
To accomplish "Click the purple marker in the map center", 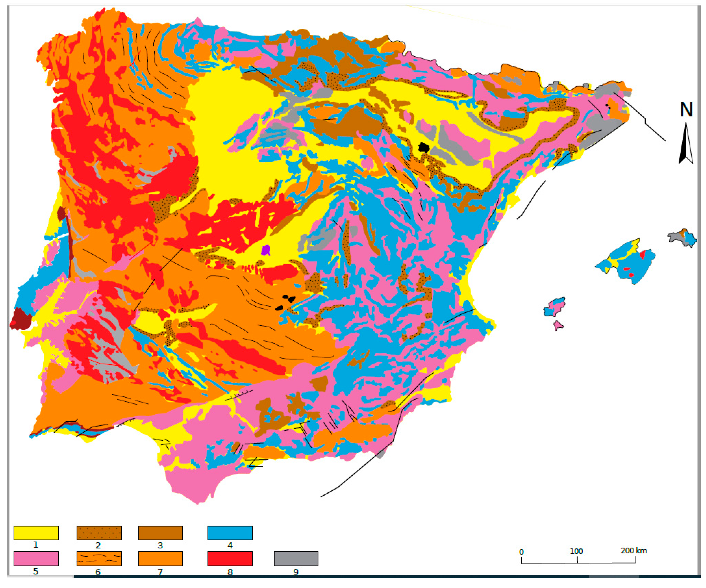I will tap(266, 250).
